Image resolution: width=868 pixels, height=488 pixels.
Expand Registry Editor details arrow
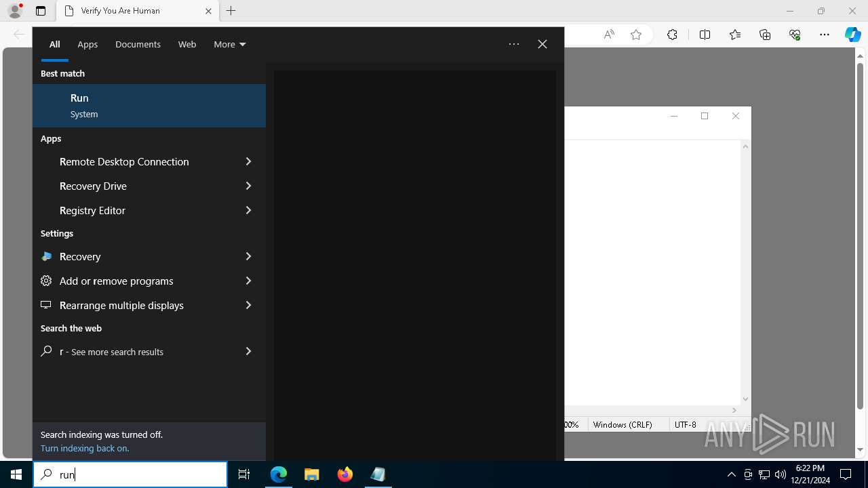248,210
